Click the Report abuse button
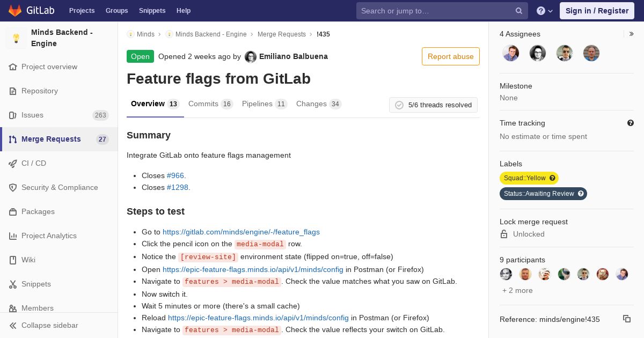Screen dimensions: 644x338 click(x=450, y=56)
